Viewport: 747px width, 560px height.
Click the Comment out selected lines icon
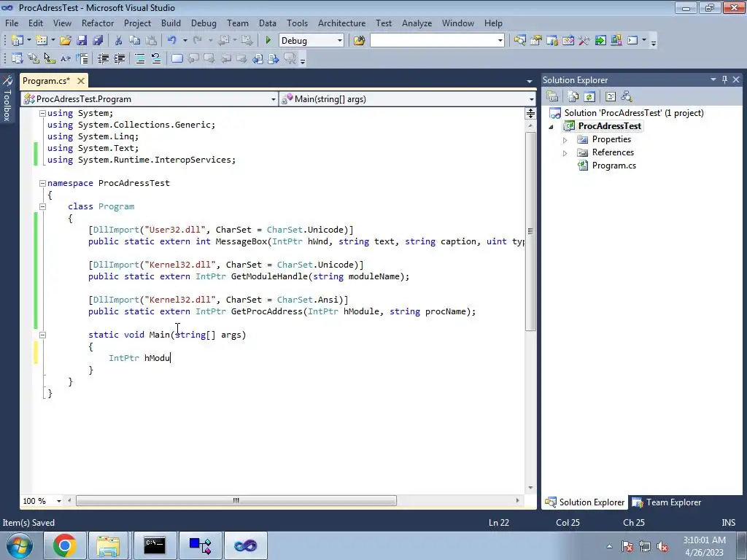click(139, 58)
